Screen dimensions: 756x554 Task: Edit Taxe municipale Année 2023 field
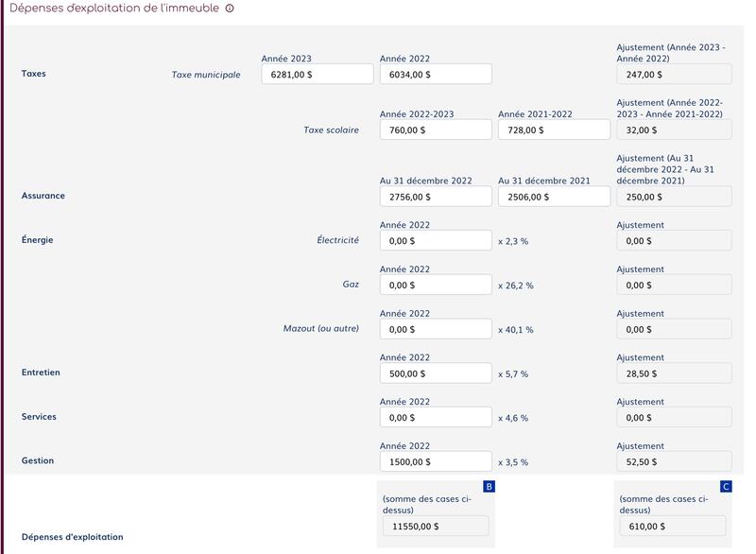(x=317, y=74)
